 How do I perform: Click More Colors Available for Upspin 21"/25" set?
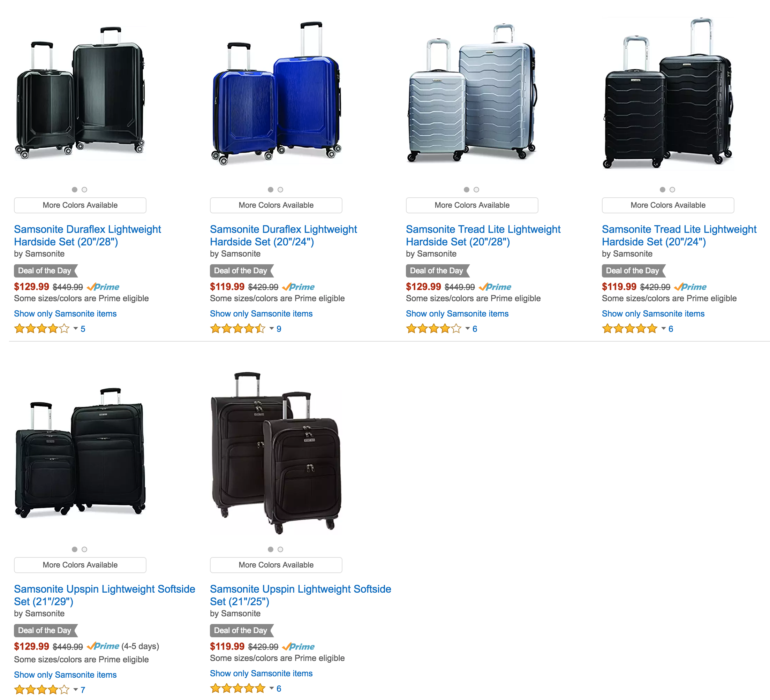[276, 565]
